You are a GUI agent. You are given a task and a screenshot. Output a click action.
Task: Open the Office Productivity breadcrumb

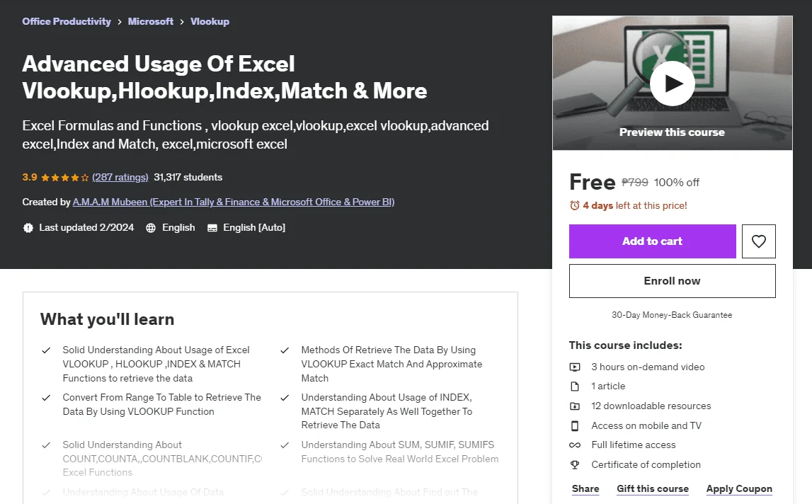pyautogui.click(x=67, y=21)
